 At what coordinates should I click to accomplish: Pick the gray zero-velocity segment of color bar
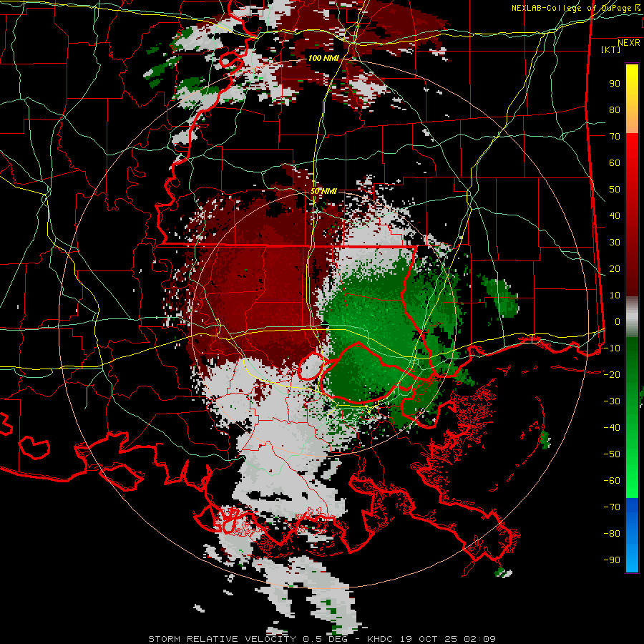[x=632, y=318]
